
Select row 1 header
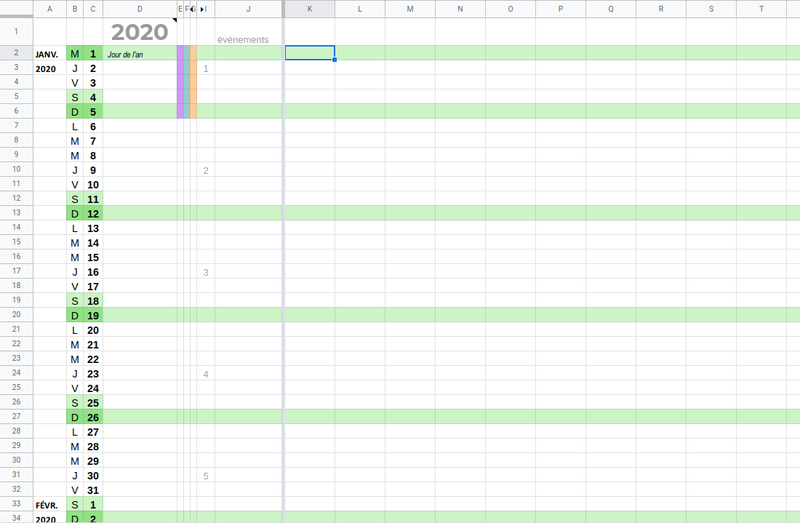pyautogui.click(x=16, y=32)
